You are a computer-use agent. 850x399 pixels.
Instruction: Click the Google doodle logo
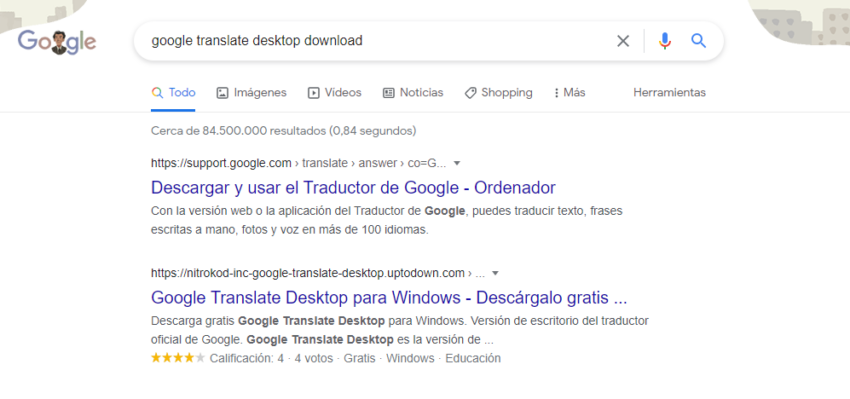[x=57, y=42]
